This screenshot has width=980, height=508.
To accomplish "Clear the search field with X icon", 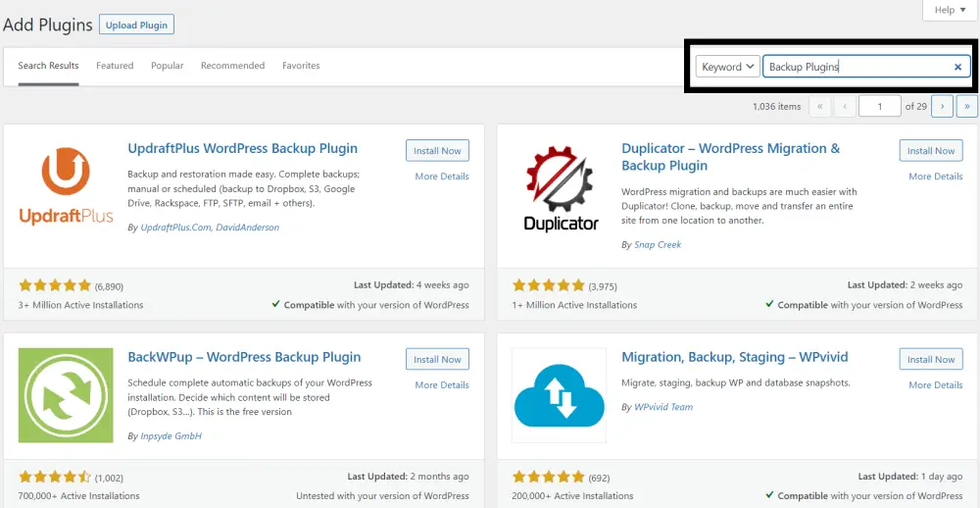I will coord(957,67).
